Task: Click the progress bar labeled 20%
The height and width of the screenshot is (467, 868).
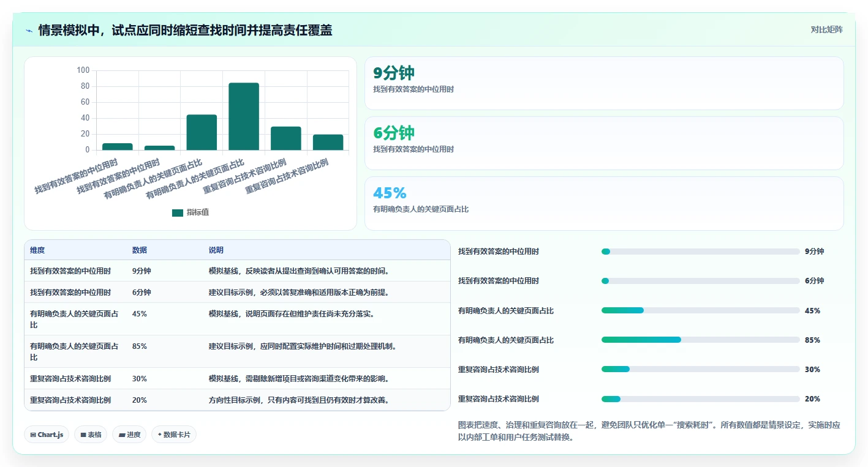Action: pyautogui.click(x=701, y=399)
